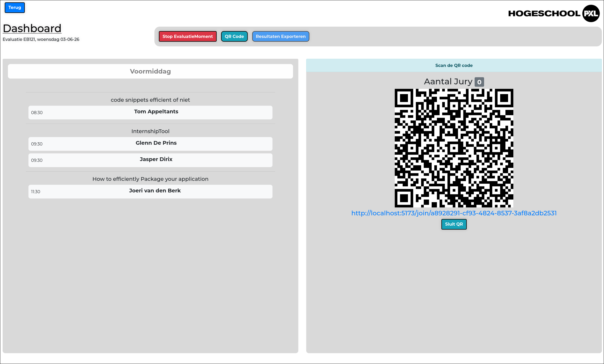Click the QR code image
Image resolution: width=604 pixels, height=364 pixels.
point(454,148)
